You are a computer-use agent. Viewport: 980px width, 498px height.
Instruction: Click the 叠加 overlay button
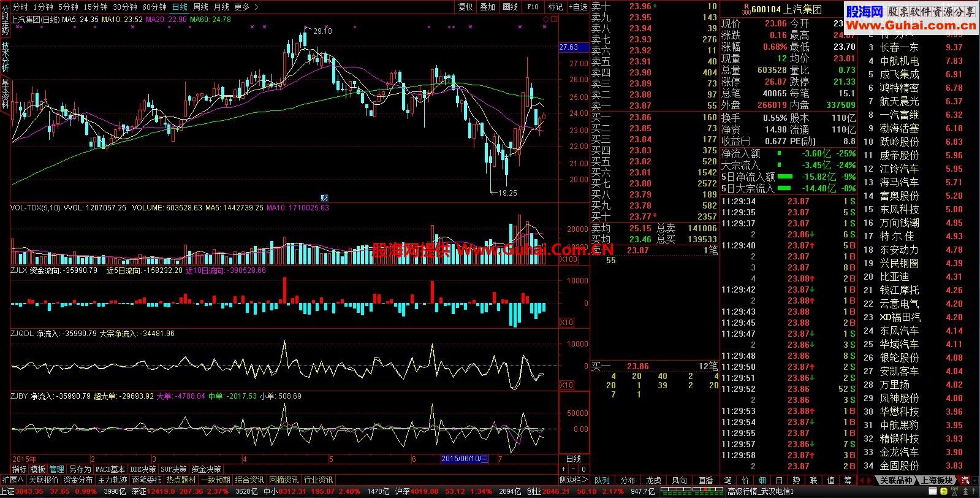point(488,7)
